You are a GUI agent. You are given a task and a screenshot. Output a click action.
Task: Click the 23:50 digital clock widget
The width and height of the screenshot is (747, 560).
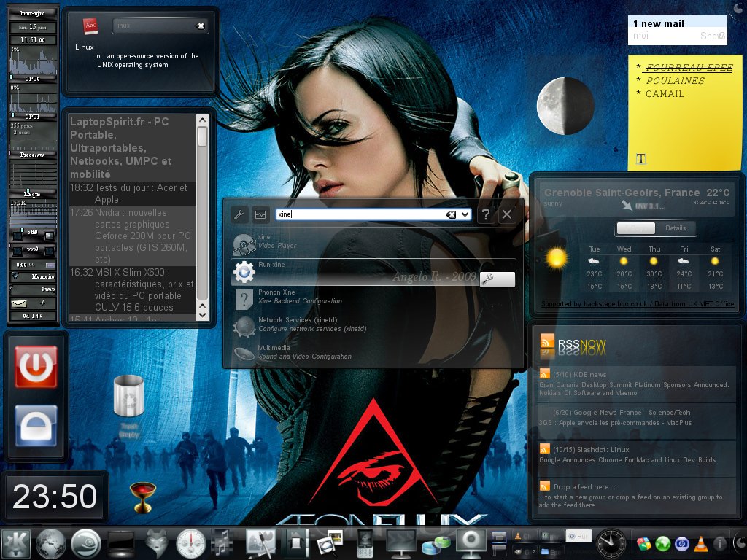click(54, 496)
